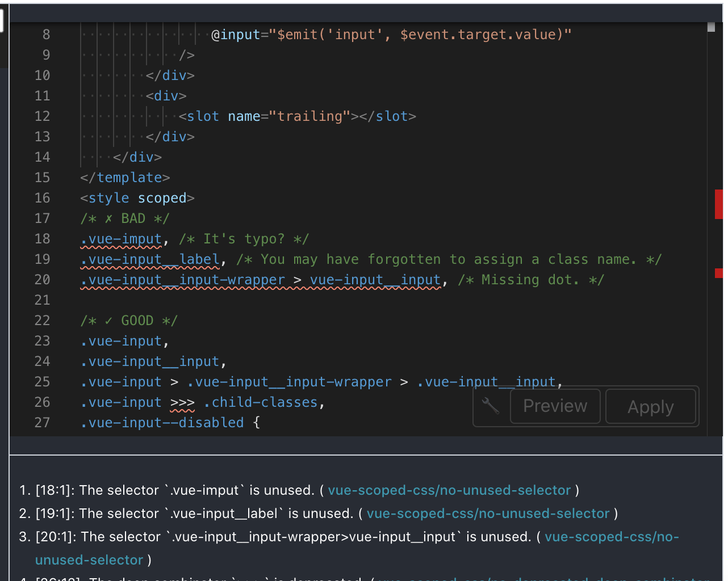Viewport: 728px width, 581px height.
Task: Click the underlined >>> deep combinator
Action: [182, 402]
